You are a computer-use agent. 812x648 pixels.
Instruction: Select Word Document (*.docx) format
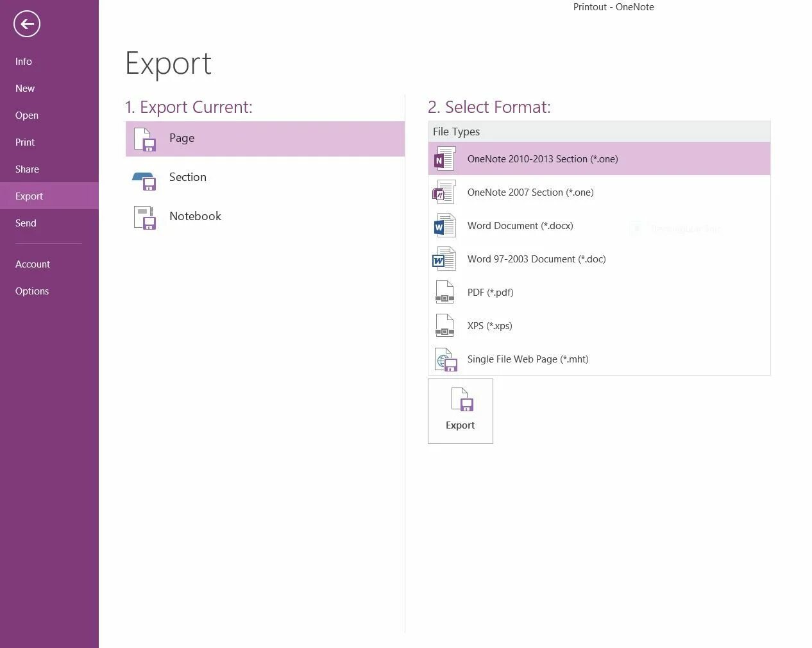click(599, 226)
